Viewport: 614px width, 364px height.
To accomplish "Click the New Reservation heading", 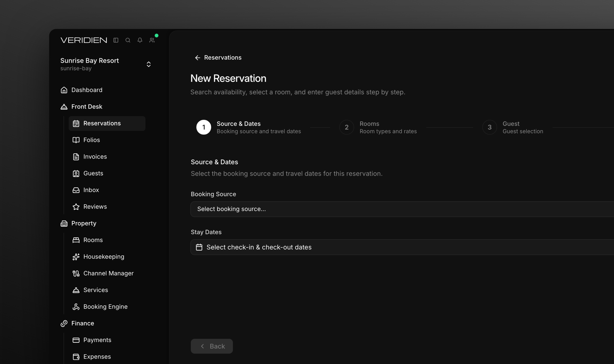I will tap(228, 79).
